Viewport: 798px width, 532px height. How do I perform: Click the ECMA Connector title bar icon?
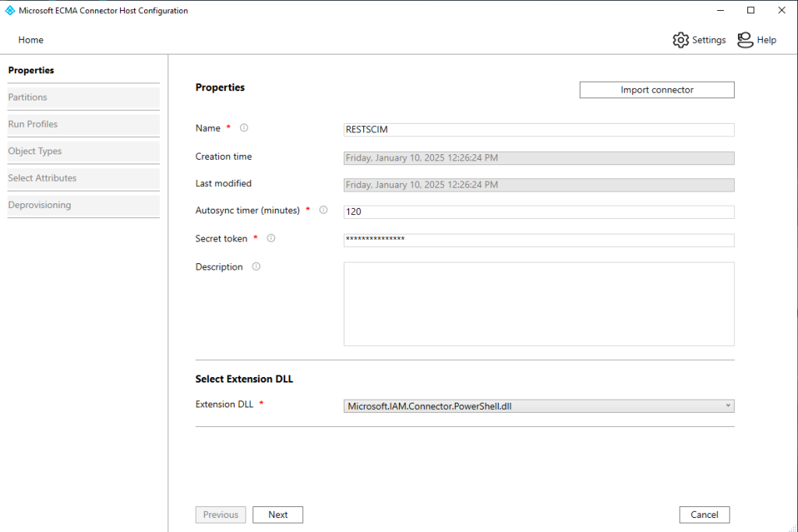coord(9,10)
